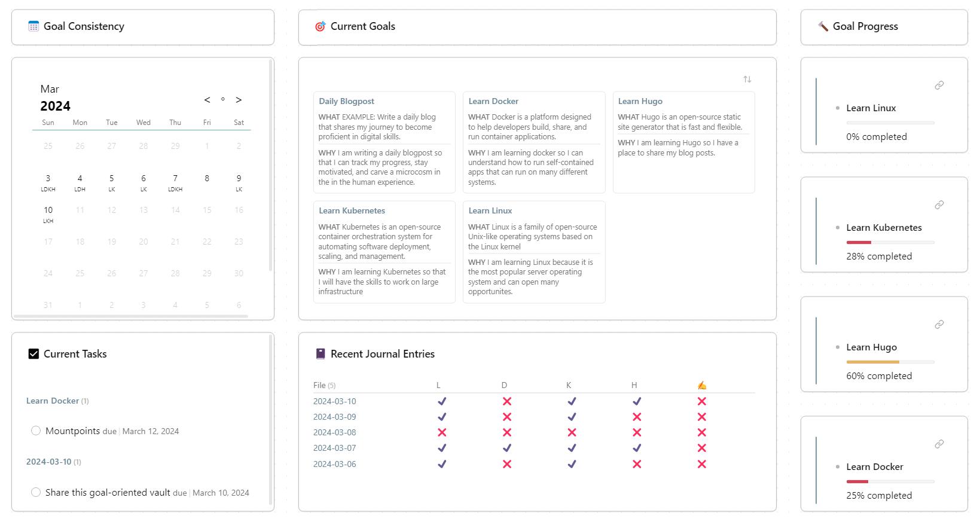
Task: Open the Learn Kubernetes goal card title
Action: [x=352, y=210]
